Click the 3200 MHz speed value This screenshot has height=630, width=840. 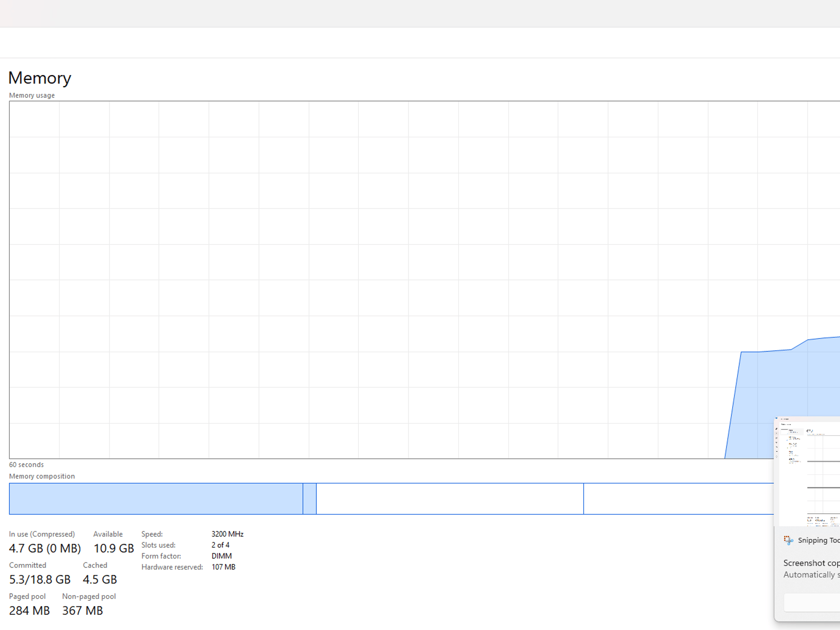pos(228,534)
